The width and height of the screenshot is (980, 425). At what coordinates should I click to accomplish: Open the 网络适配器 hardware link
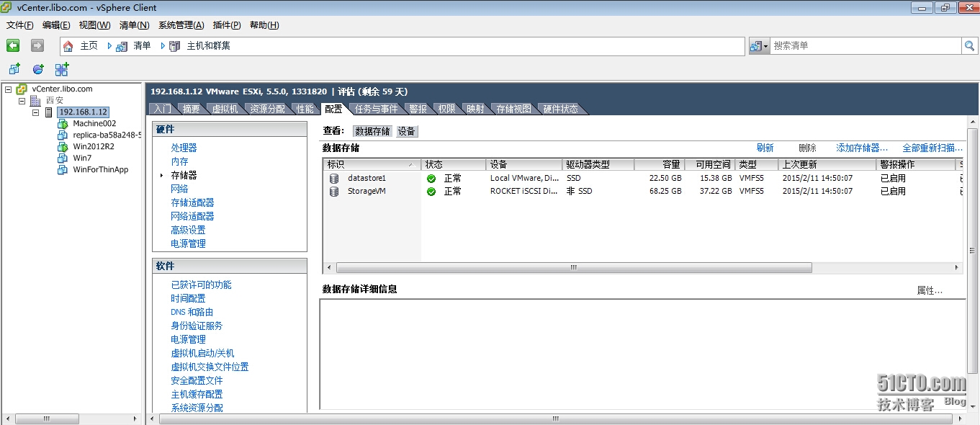[192, 216]
